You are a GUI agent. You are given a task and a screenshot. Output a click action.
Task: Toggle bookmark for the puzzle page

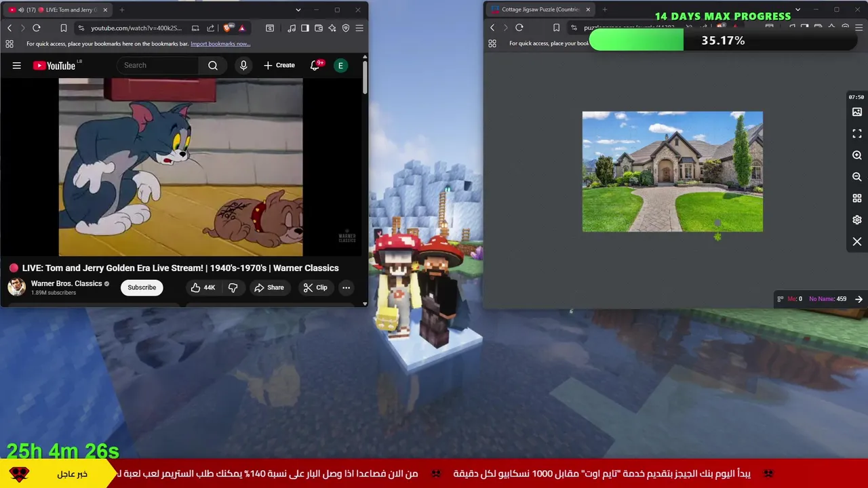[556, 28]
